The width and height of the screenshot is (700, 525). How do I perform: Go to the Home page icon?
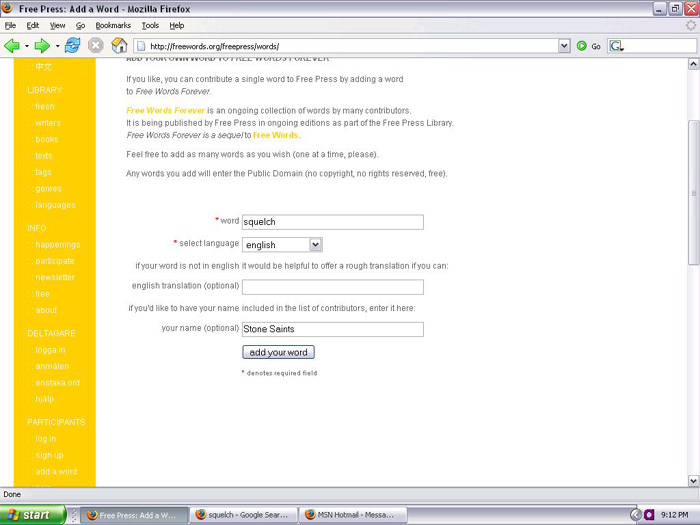(119, 46)
